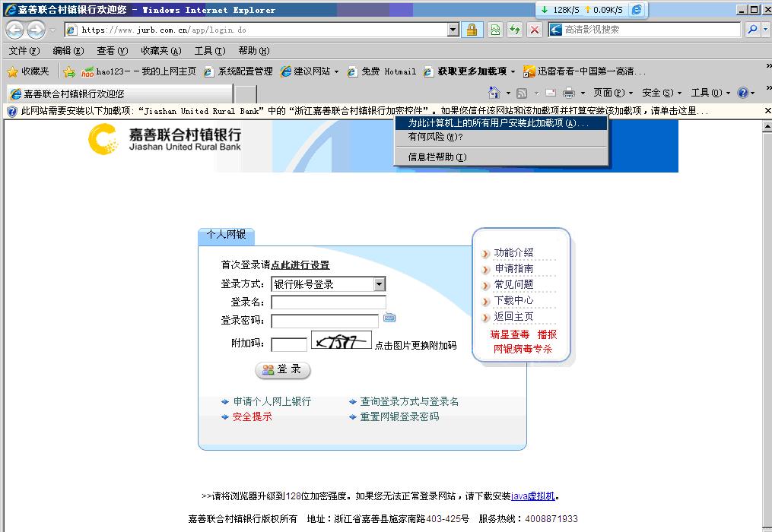This screenshot has height=532, width=772.
Task: Select install add-on for all users option
Action: coord(498,123)
